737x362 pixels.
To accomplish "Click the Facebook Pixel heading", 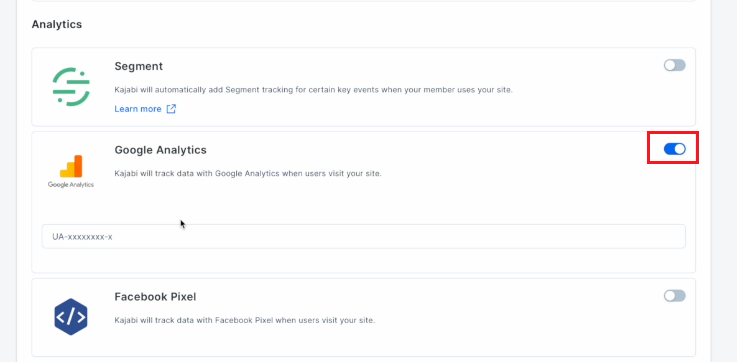I will pyautogui.click(x=155, y=297).
